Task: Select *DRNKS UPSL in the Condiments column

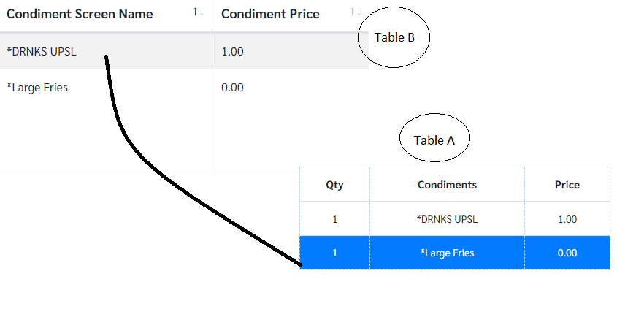Action: [447, 219]
